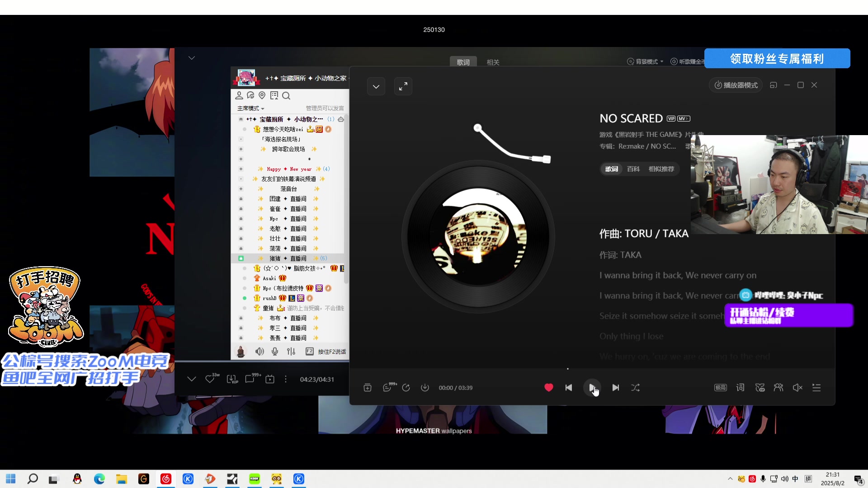Click the 开通钻粉/续费 purple button
This screenshot has width=868, height=488.
coord(788,315)
